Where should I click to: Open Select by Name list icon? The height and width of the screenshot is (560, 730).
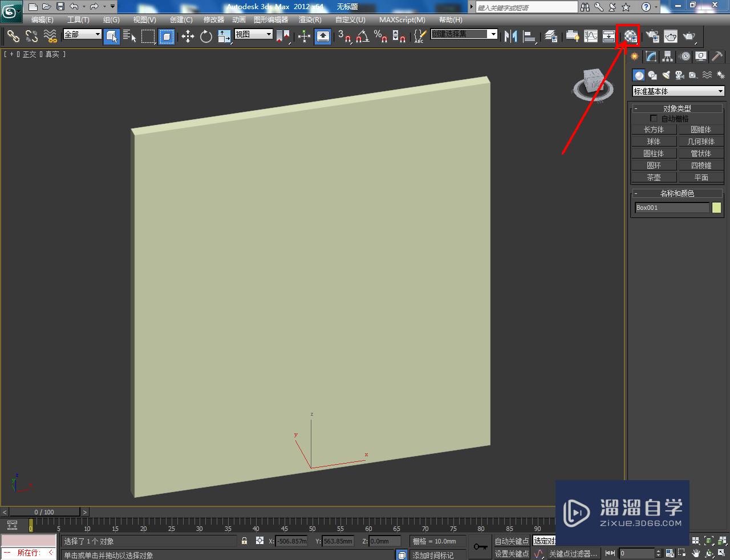point(129,36)
